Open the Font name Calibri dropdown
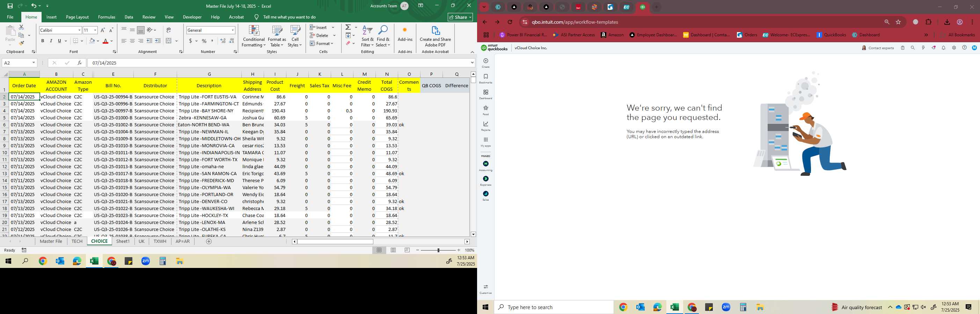 80,30
